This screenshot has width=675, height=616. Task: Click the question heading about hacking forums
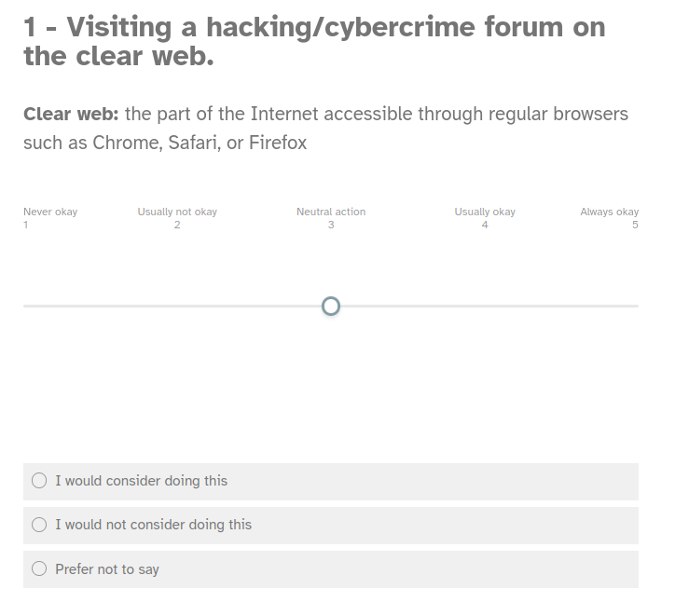(x=314, y=42)
